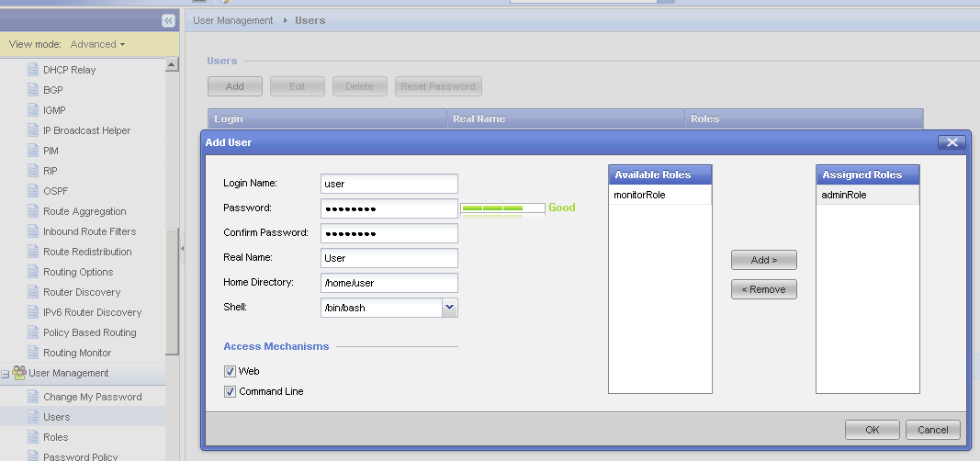The height and width of the screenshot is (461, 980).
Task: Click the Edit button above users table
Action: tap(298, 86)
